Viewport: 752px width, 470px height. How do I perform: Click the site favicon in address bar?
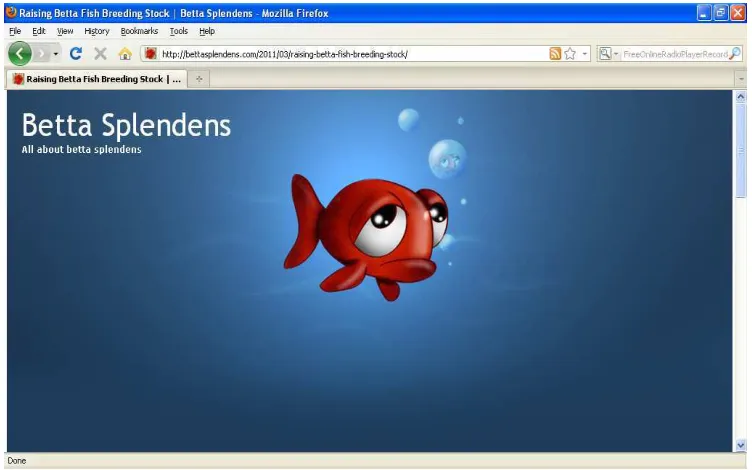[151, 54]
